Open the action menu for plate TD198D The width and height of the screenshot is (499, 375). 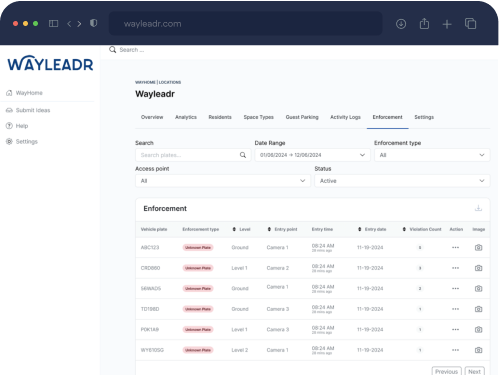point(455,309)
